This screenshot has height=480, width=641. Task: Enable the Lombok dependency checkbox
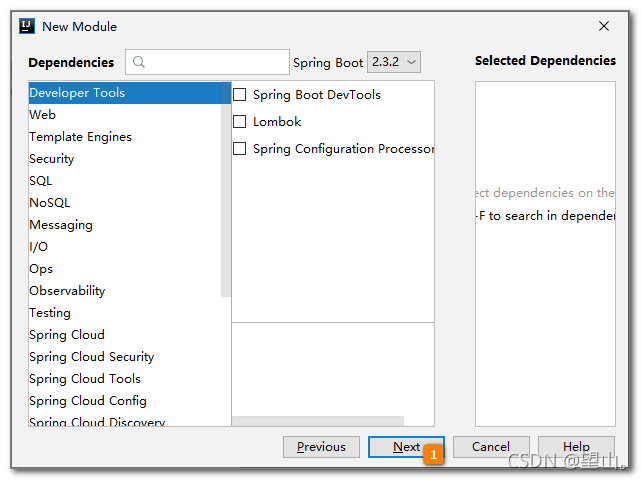[x=240, y=122]
